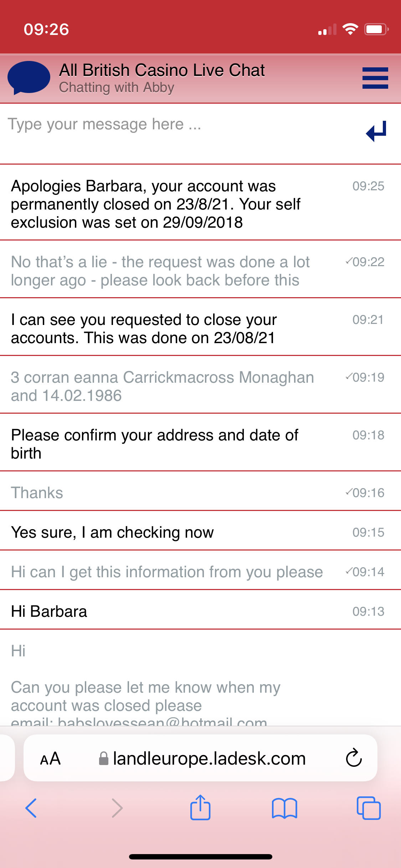This screenshot has height=868, width=401.
Task: Click the 'Type your message here' field
Action: [178, 125]
